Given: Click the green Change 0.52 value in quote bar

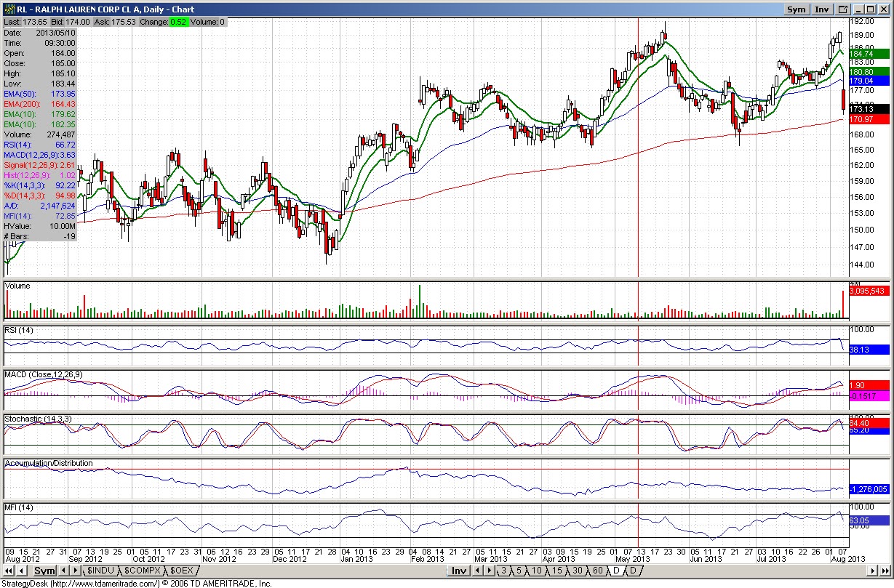Looking at the screenshot, I should [179, 23].
